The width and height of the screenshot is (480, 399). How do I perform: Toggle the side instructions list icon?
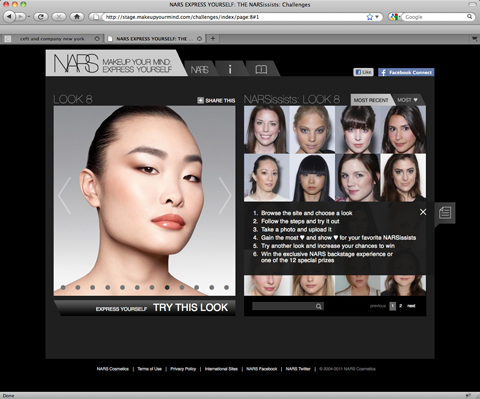445,213
